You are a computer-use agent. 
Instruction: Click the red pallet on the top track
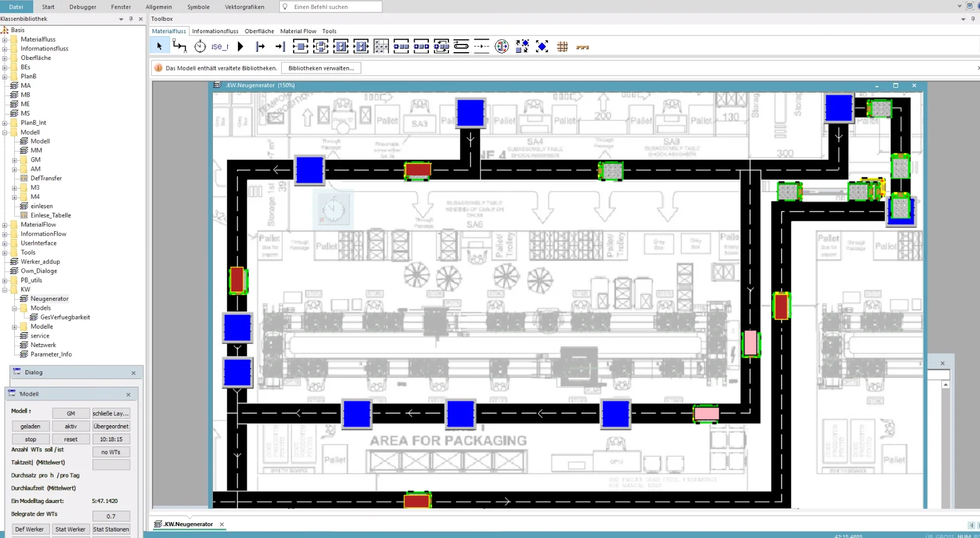(x=418, y=170)
